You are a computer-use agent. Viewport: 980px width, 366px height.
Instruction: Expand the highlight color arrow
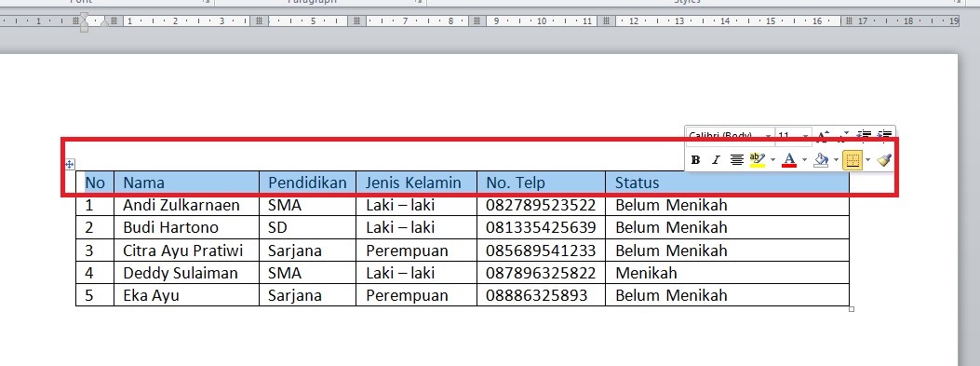(x=772, y=160)
